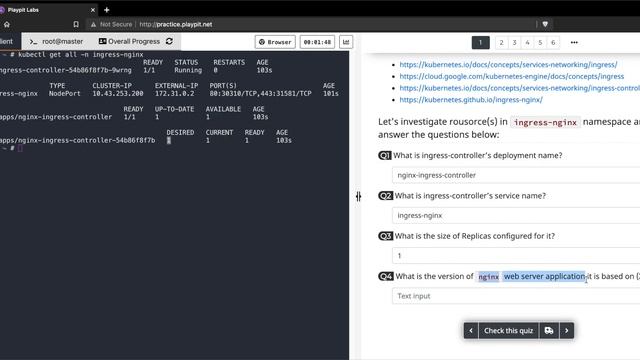Click the Q2 question badge

[x=385, y=196]
